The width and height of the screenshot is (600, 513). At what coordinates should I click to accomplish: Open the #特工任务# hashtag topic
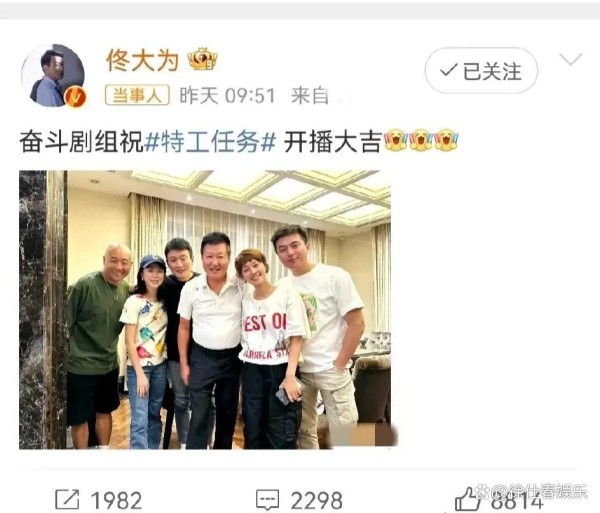210,143
